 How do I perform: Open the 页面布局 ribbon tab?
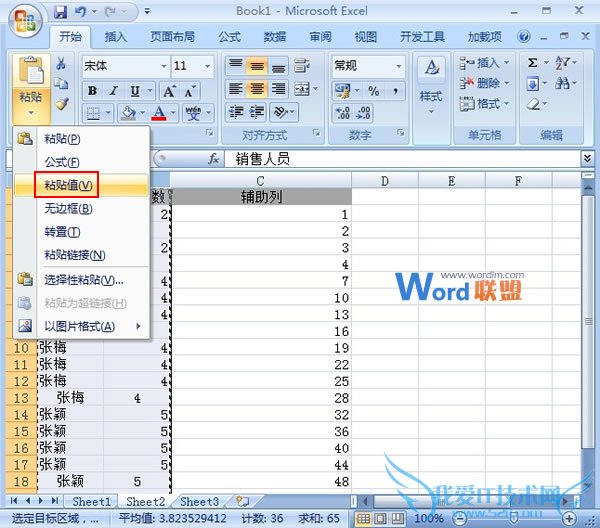point(173,37)
